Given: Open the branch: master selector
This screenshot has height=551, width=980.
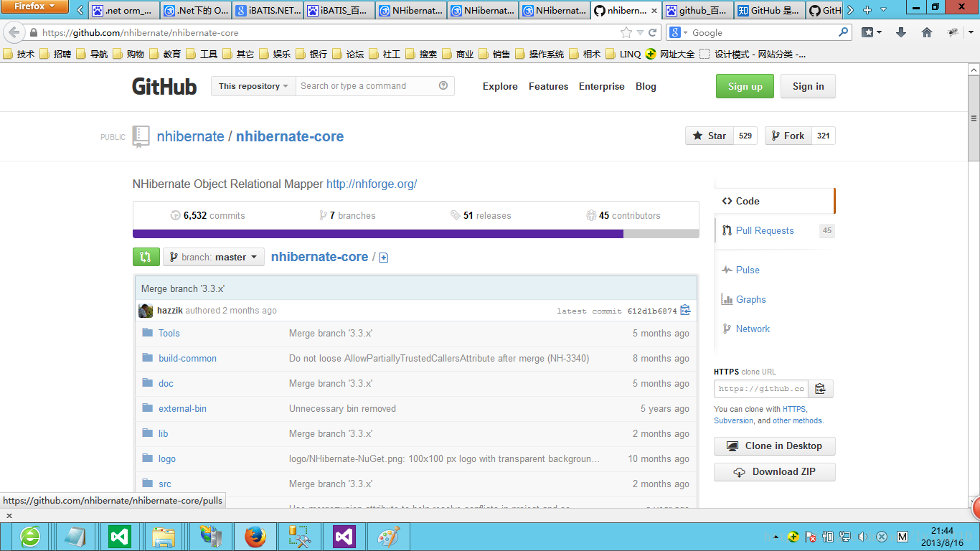Looking at the screenshot, I should pos(214,257).
